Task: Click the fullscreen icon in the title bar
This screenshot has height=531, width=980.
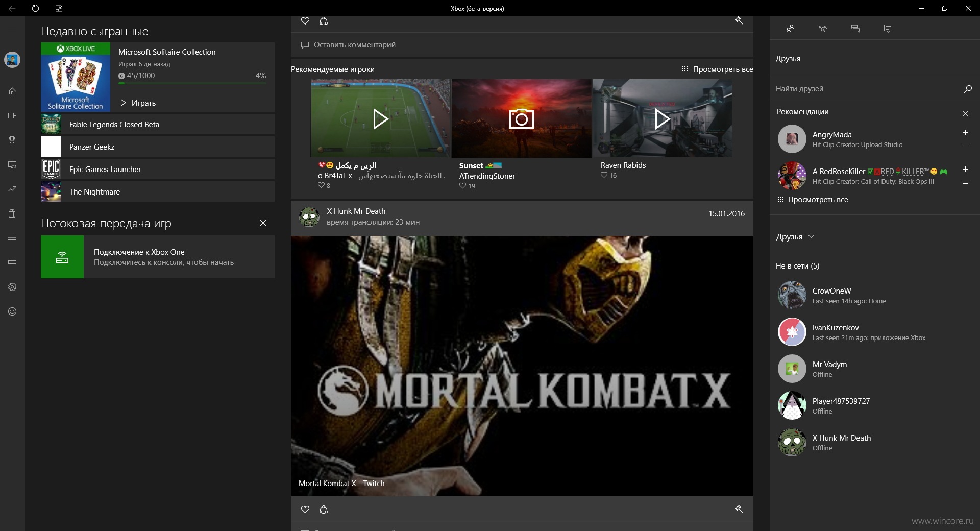Action: pyautogui.click(x=59, y=8)
